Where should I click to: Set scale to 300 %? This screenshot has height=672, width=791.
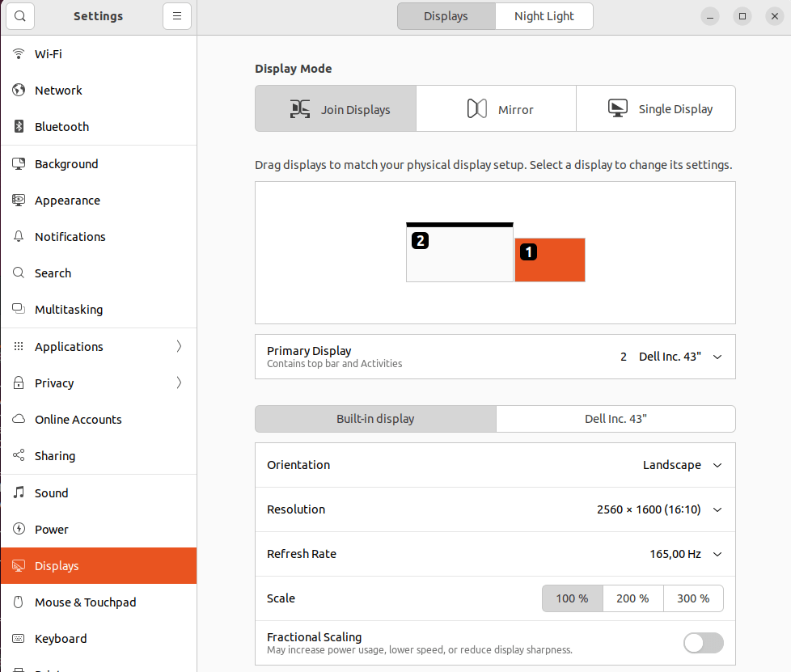coord(694,598)
